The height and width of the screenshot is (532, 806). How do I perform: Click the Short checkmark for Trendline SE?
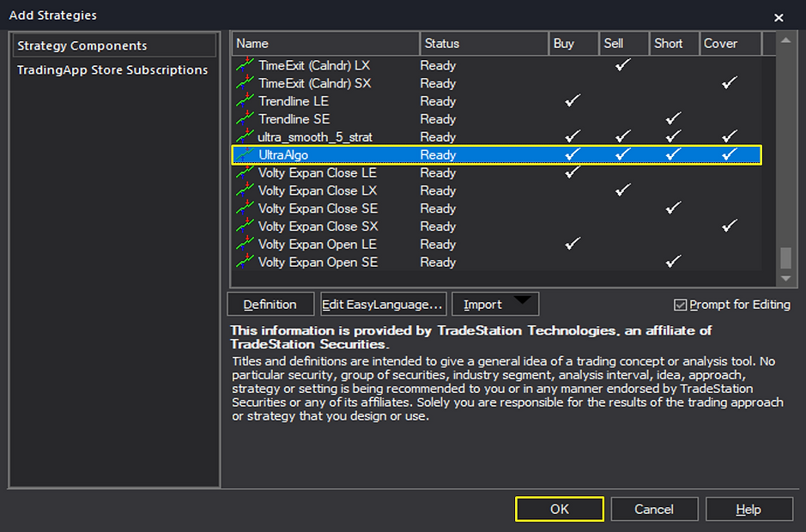pos(673,118)
